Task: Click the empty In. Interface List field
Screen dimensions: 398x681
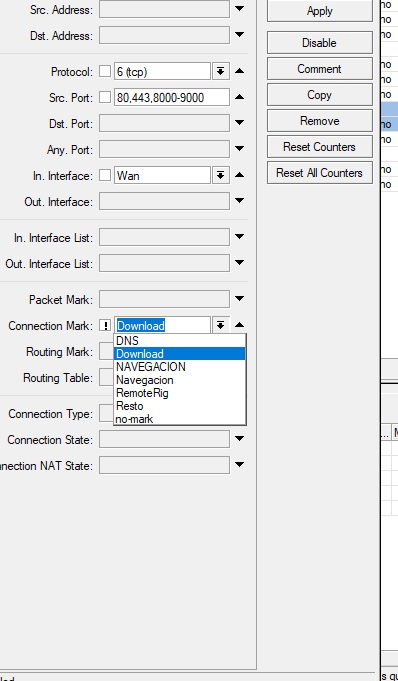Action: [164, 238]
